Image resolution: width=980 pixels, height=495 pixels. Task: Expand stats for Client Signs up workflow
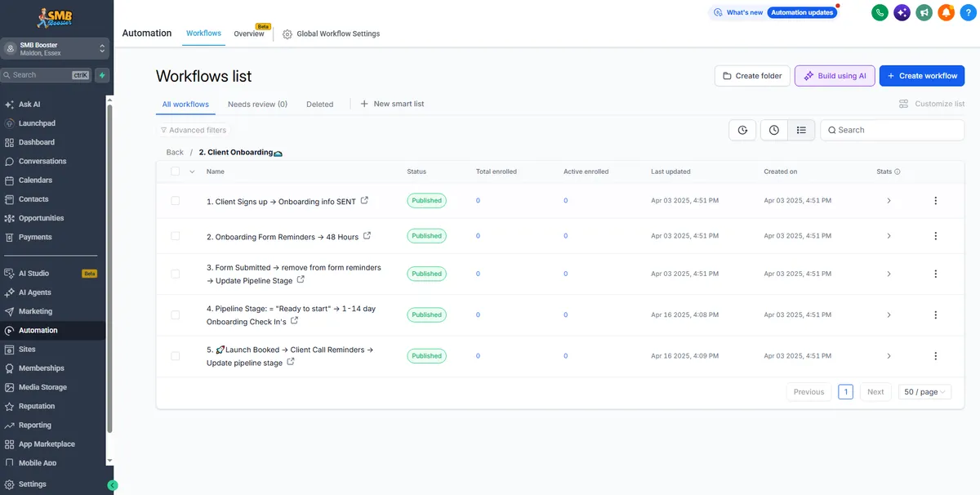[x=889, y=201]
